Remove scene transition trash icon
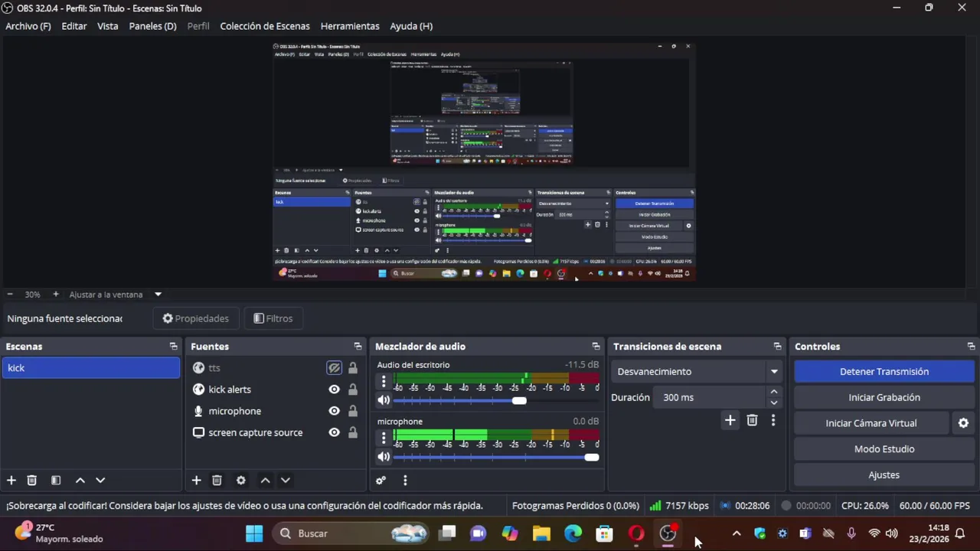The width and height of the screenshot is (980, 551). (752, 419)
